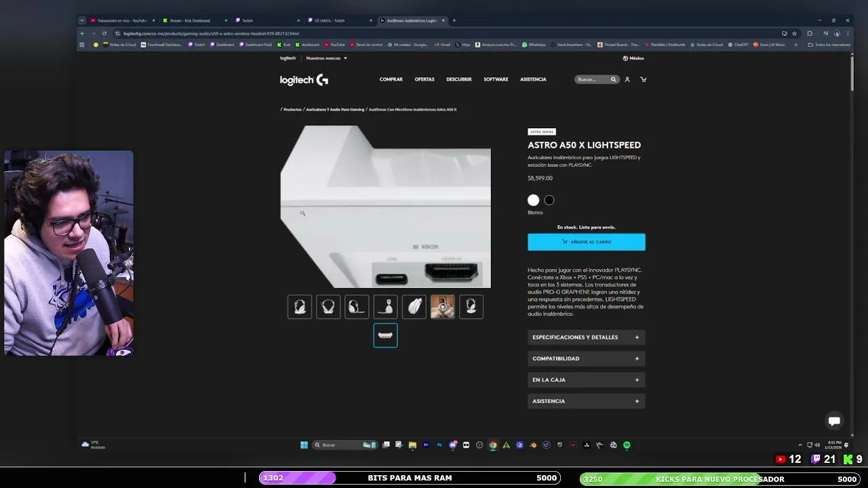868x488 pixels.
Task: Open the Chrome extensions puzzle icon
Action: [810, 33]
